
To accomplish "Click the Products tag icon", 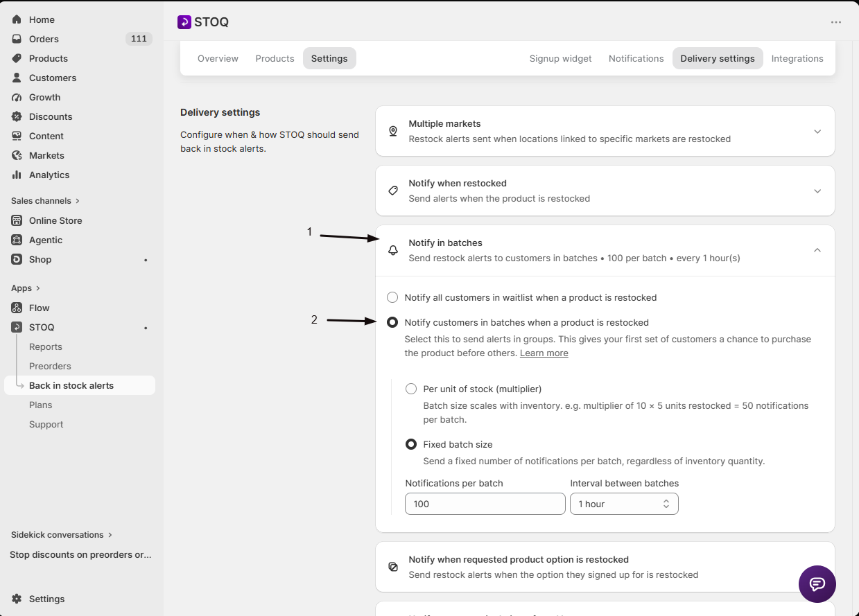I will (x=17, y=58).
